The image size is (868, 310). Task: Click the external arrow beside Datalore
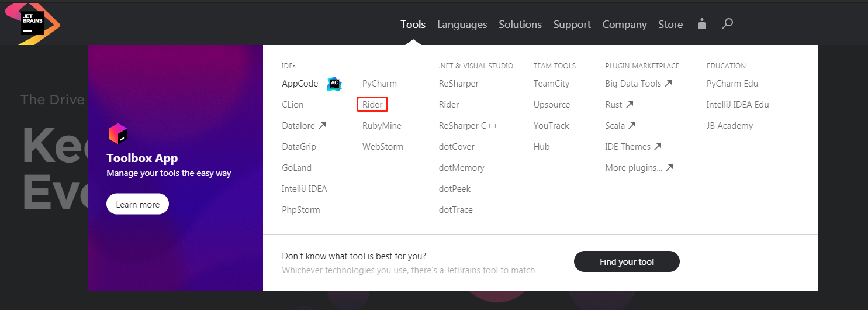point(322,126)
